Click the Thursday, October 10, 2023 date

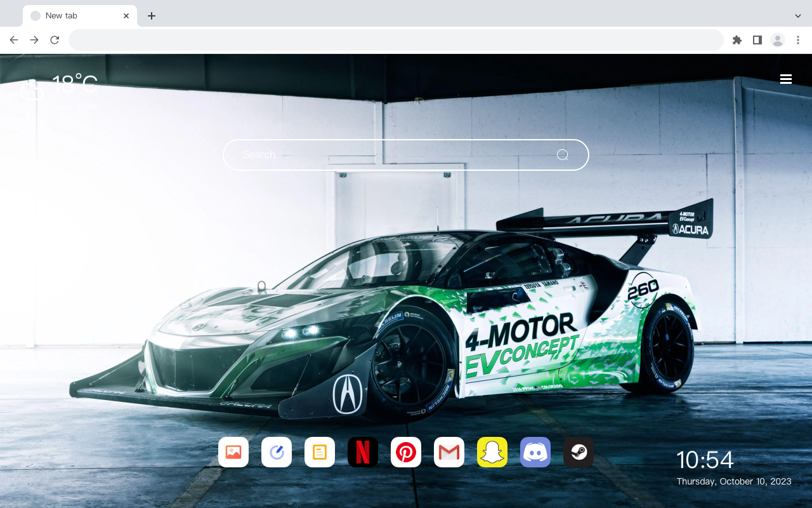tap(734, 481)
